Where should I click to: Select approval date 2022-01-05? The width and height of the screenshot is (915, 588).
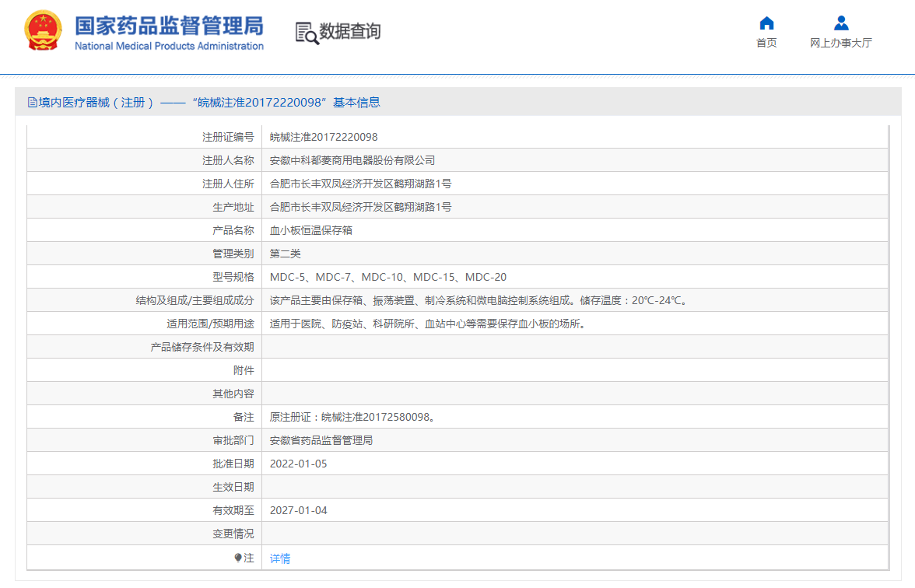tap(298, 464)
